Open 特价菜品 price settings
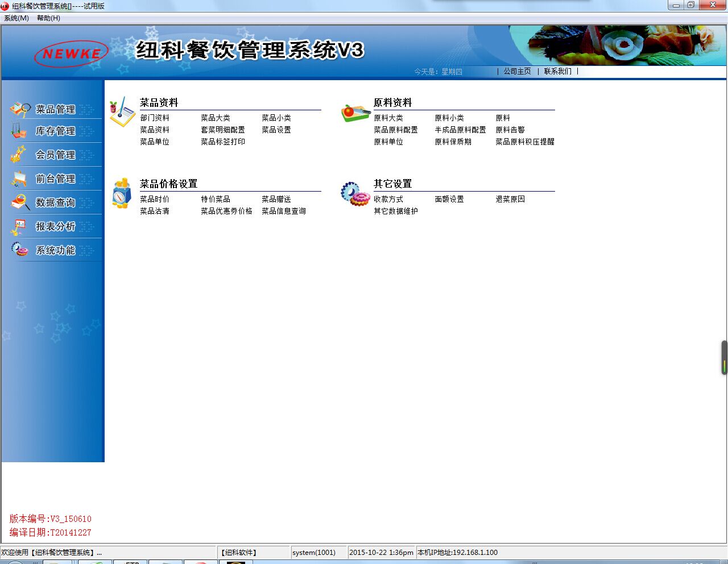 216,199
